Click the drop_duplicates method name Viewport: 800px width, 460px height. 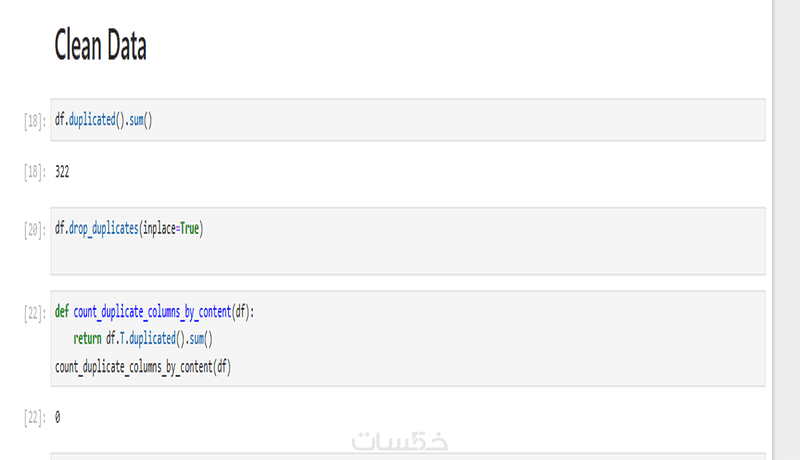point(104,228)
